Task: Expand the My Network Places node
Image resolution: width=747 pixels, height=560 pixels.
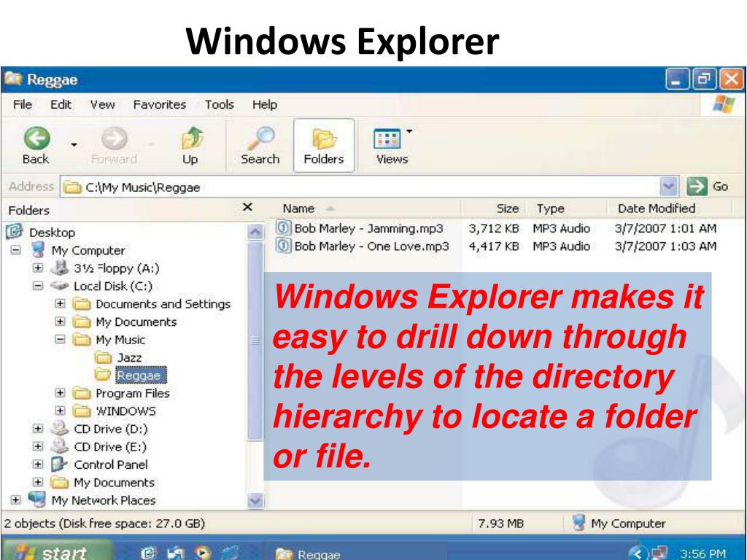Action: (16, 500)
